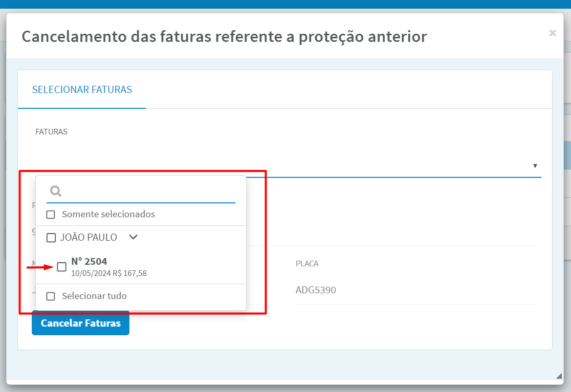This screenshot has width=571, height=392.
Task: Click the magnifying glass search icon
Action: [x=56, y=191]
